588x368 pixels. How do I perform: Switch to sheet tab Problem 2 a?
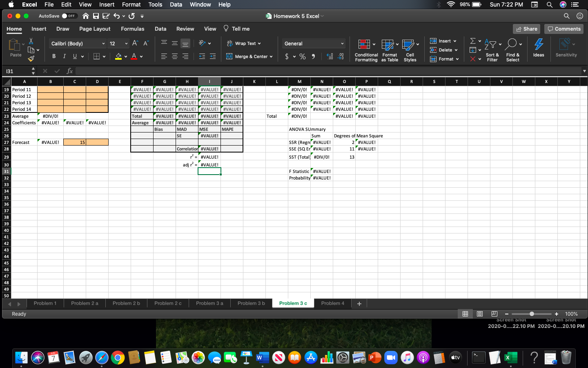[x=85, y=303]
